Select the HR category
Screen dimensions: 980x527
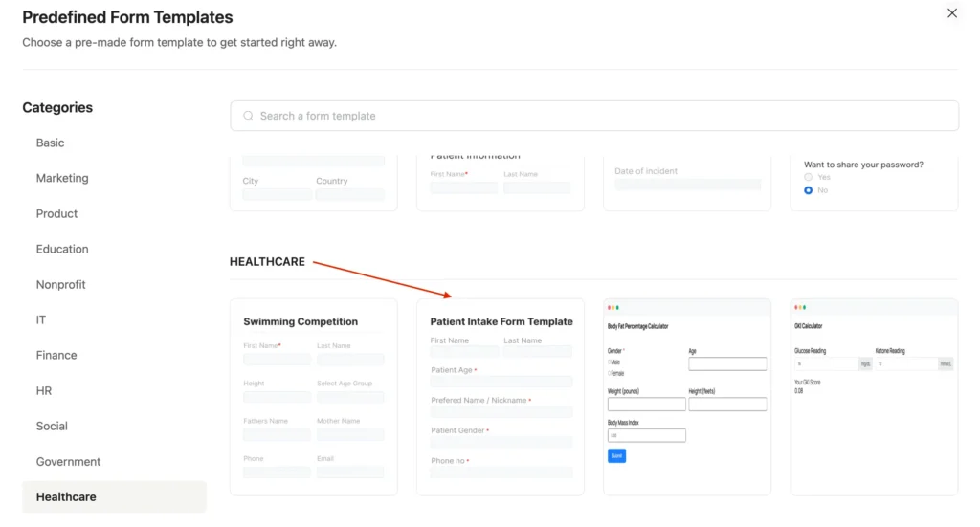(x=44, y=390)
